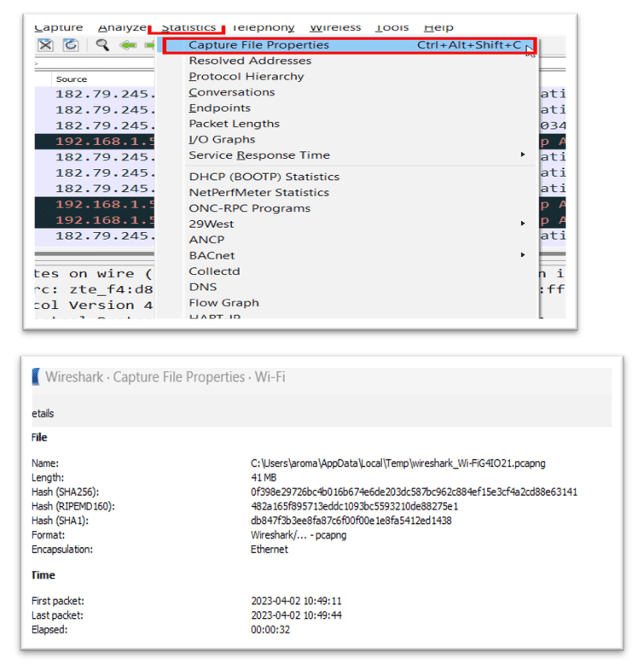644x664 pixels.
Task: Select the 'col Version 4' detail row
Action: [x=94, y=306]
